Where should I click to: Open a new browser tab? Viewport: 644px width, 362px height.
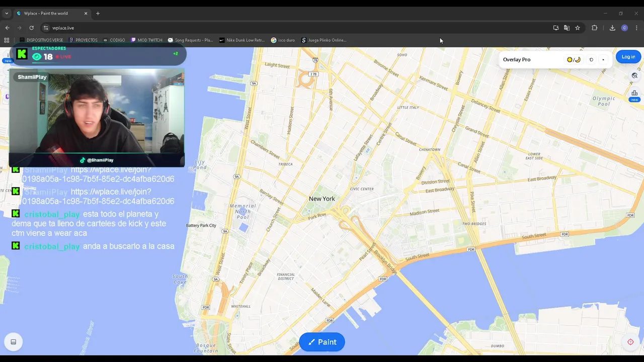click(98, 14)
